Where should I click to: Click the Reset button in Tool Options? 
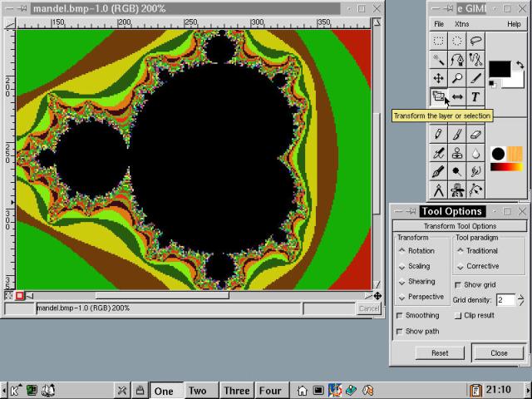pos(440,352)
